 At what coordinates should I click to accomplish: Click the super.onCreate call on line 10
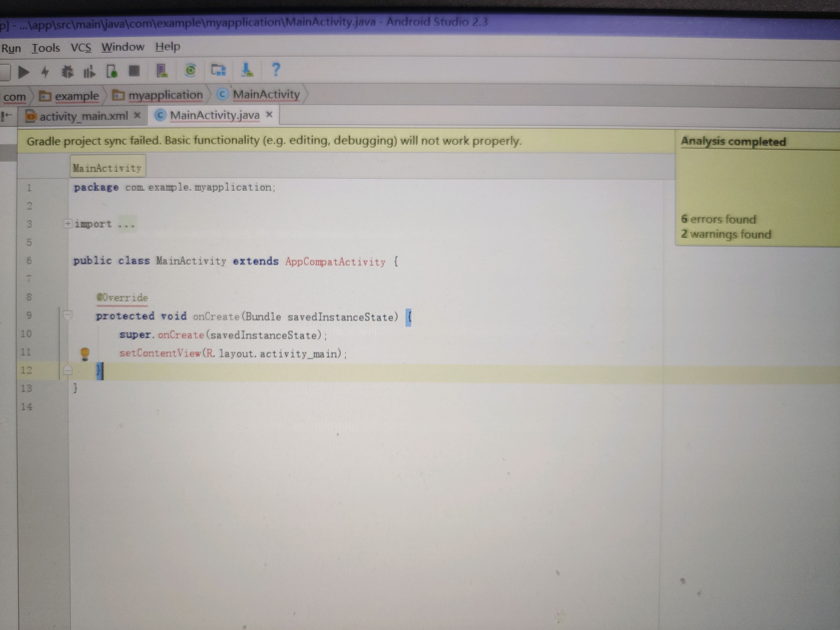tap(223, 335)
